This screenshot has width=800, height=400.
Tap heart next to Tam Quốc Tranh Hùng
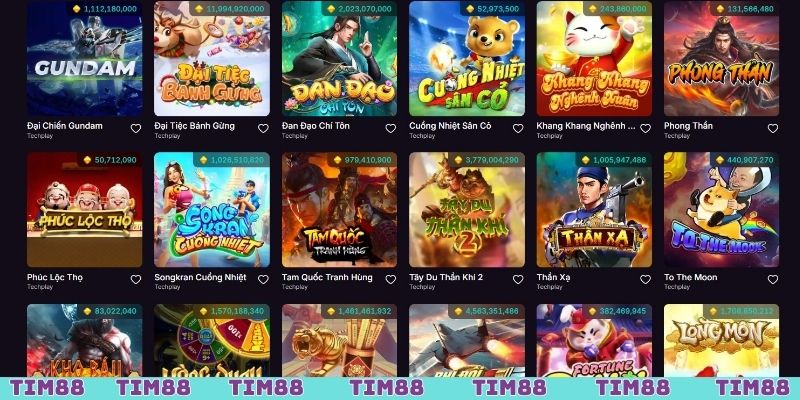click(x=390, y=280)
